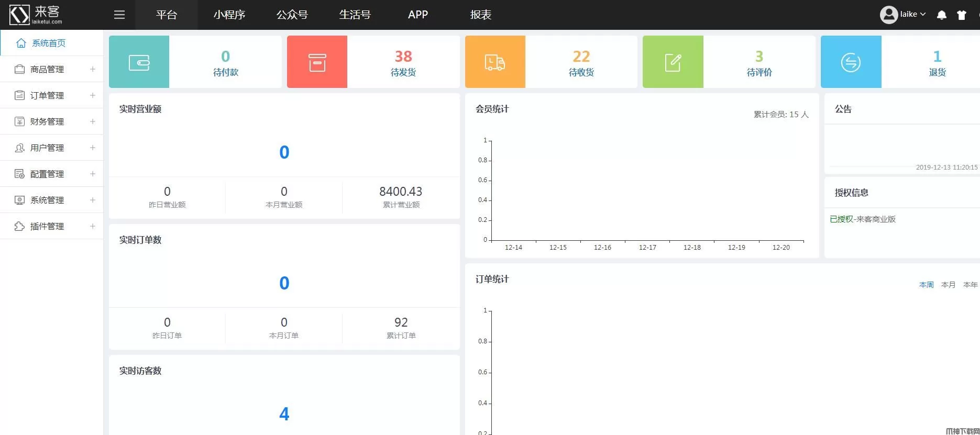Switch to the 小程序 top tab
The height and width of the screenshot is (435, 980).
229,15
